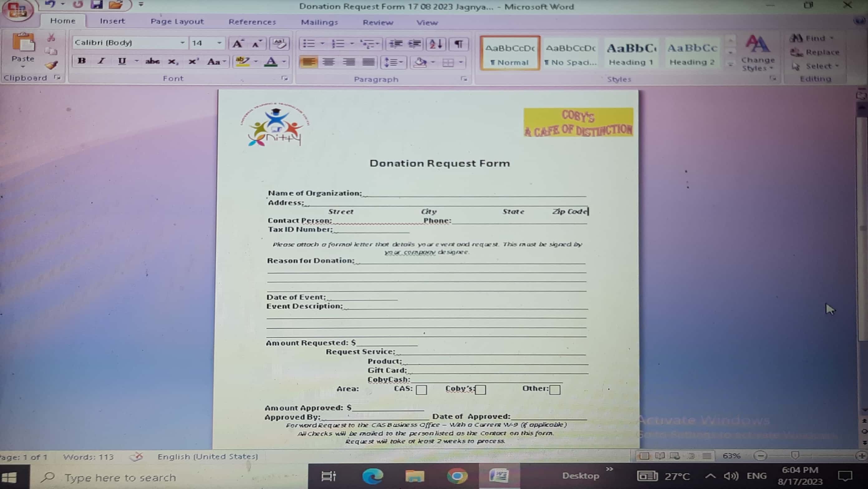868x489 pixels.
Task: Apply the Heading 1 style
Action: [x=631, y=54]
